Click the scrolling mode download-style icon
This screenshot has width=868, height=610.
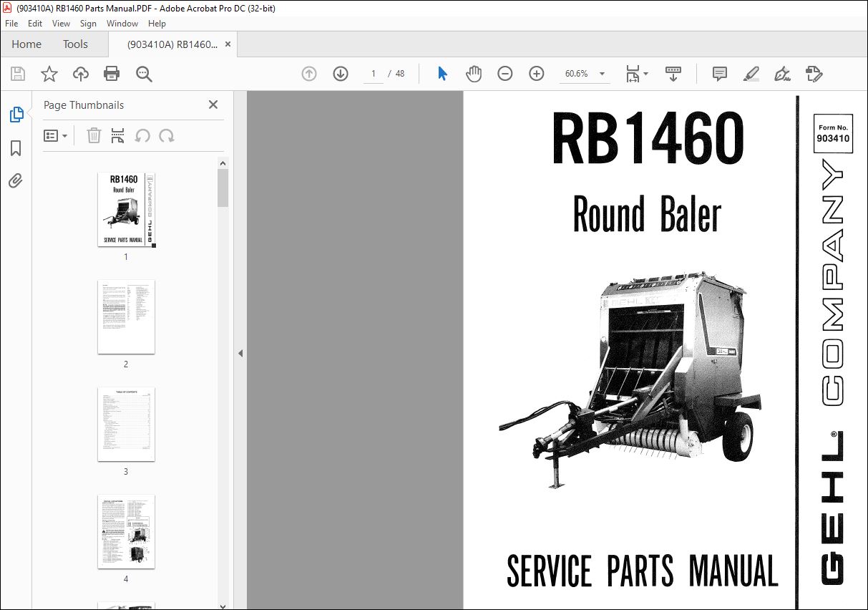(x=673, y=74)
